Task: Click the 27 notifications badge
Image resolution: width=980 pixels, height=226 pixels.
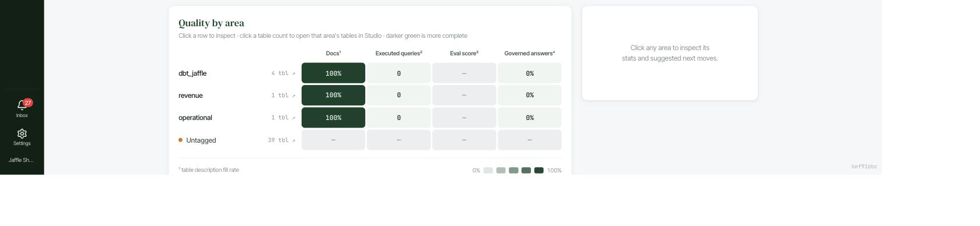Action: [x=27, y=103]
